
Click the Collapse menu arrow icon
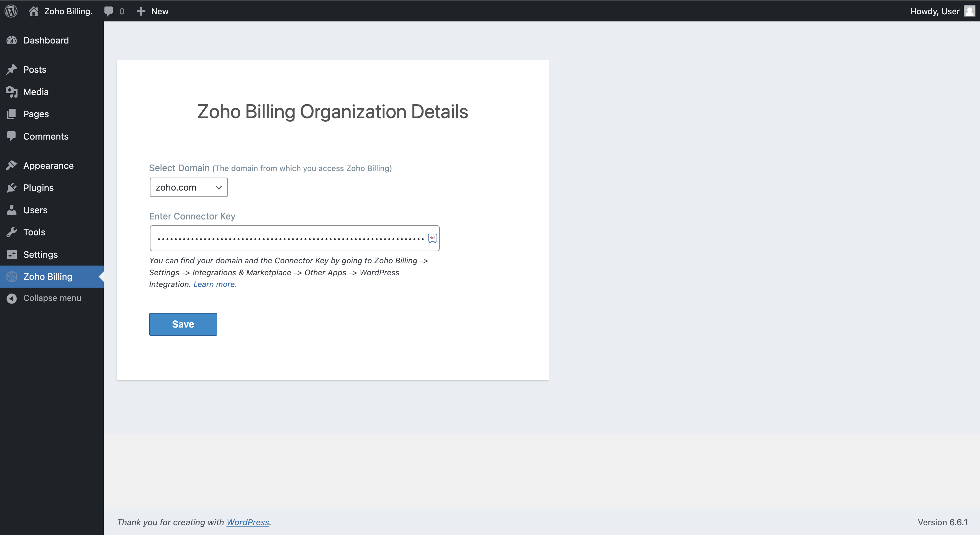12,298
